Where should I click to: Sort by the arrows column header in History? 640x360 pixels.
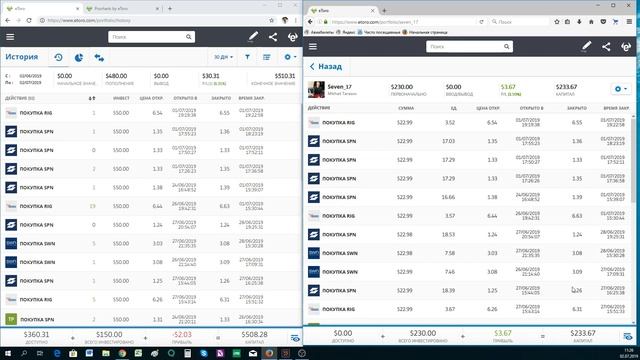tap(92, 98)
